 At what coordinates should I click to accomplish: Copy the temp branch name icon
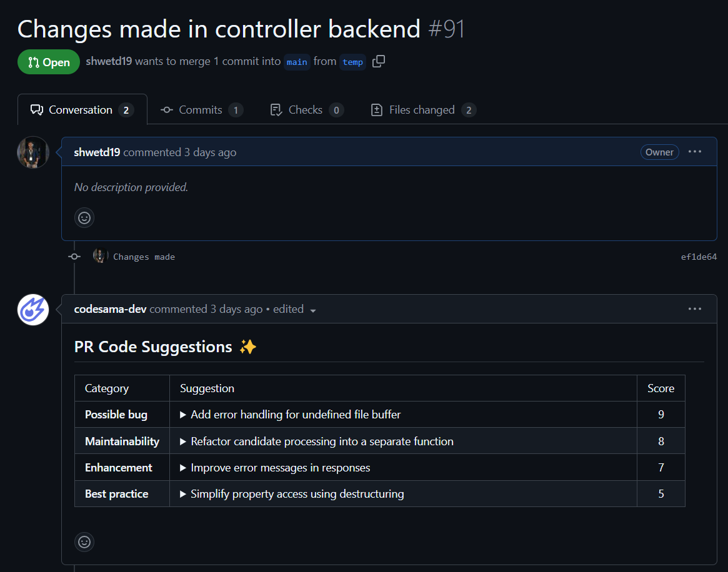pos(379,62)
